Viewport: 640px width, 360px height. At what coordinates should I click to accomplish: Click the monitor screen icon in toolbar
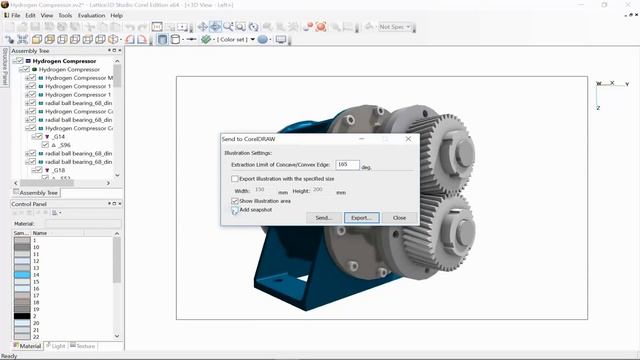point(281,40)
